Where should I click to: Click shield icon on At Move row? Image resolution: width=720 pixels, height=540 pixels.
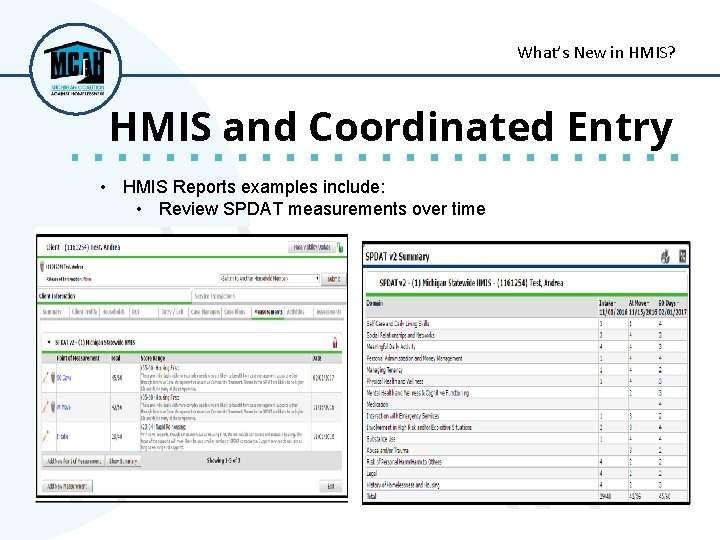point(53,407)
